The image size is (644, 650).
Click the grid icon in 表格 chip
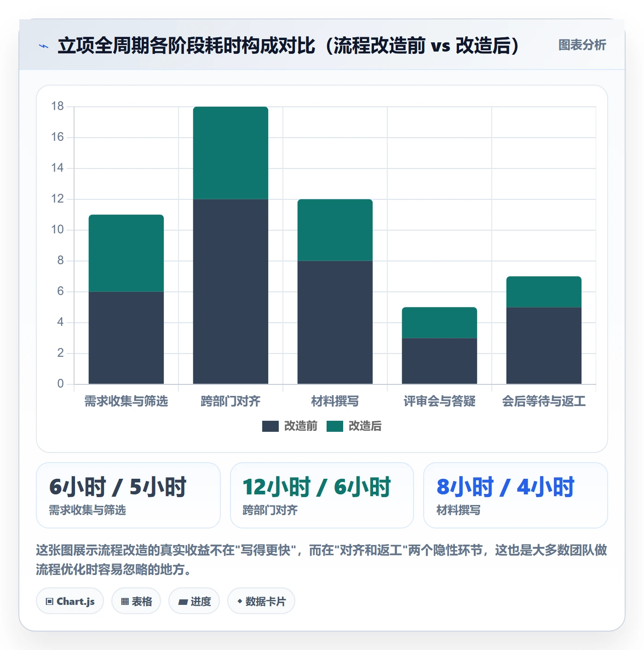click(x=125, y=602)
